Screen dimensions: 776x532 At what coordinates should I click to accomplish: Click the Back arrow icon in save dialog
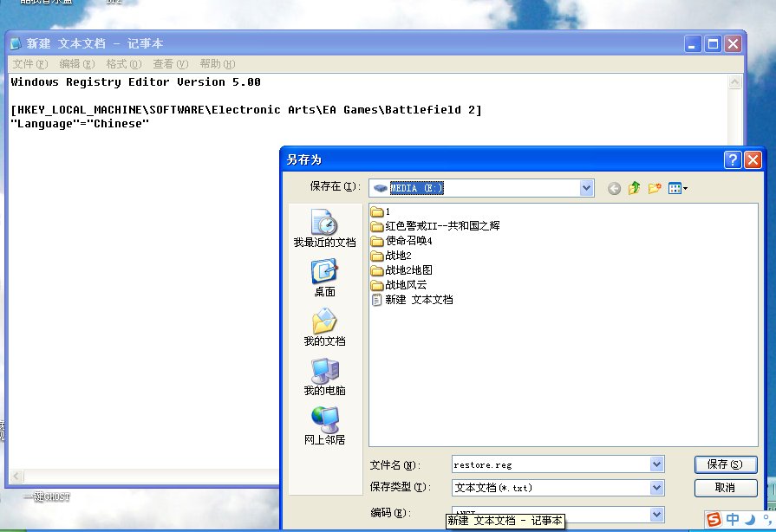pyautogui.click(x=614, y=188)
